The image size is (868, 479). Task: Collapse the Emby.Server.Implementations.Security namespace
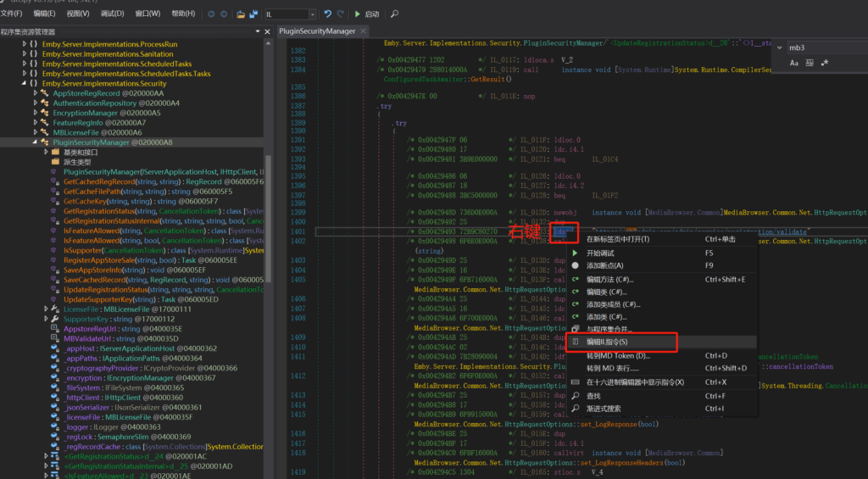pos(24,84)
